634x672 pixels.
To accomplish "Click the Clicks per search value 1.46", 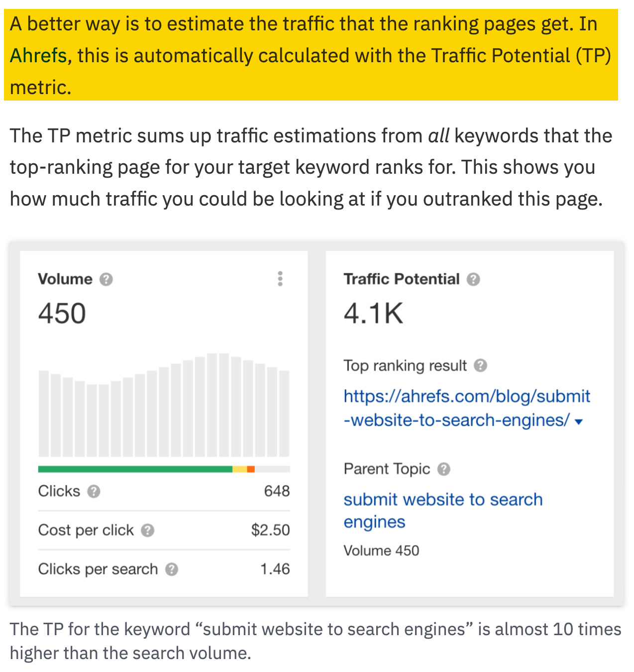I will tap(275, 569).
